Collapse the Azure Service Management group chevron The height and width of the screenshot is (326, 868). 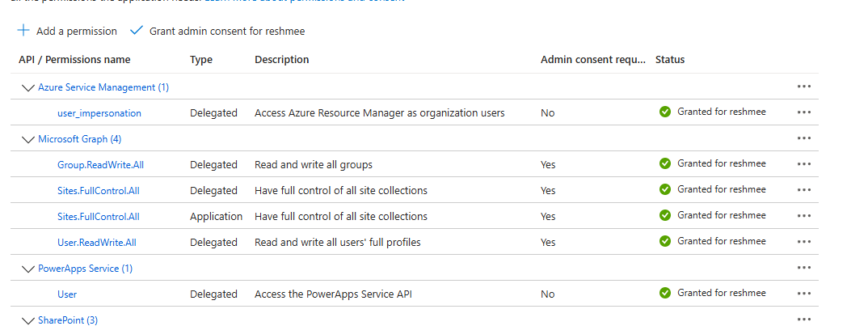click(x=27, y=87)
